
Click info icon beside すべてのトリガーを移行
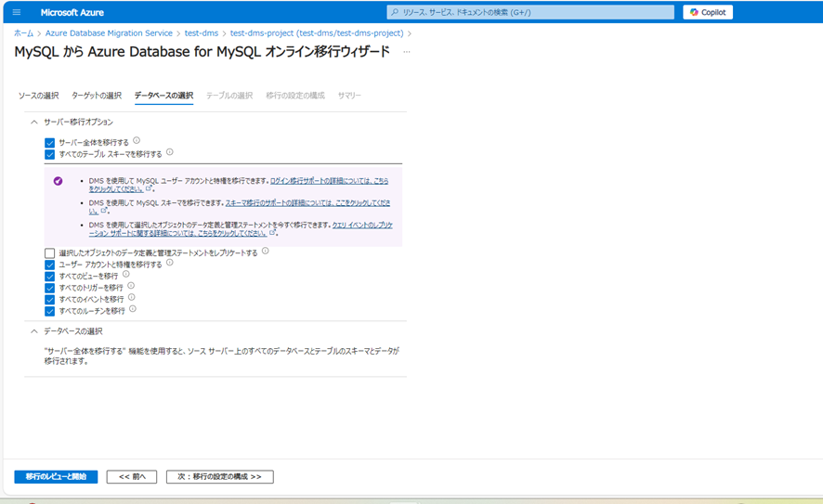pyautogui.click(x=131, y=287)
